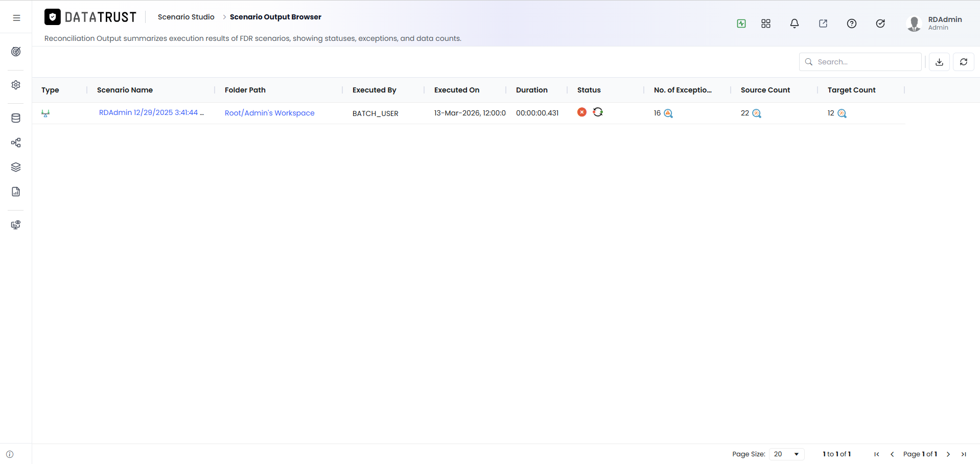Download the output table
The height and width of the screenshot is (464, 980).
pos(939,62)
